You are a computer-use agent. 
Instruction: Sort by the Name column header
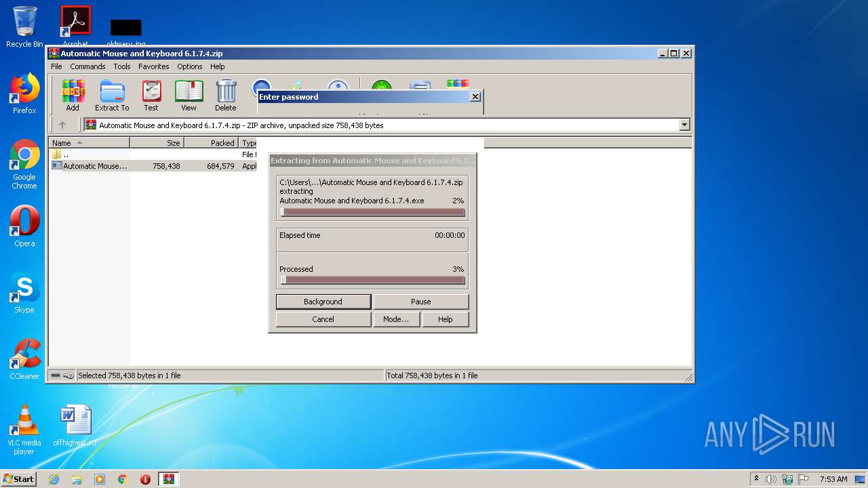coord(89,143)
